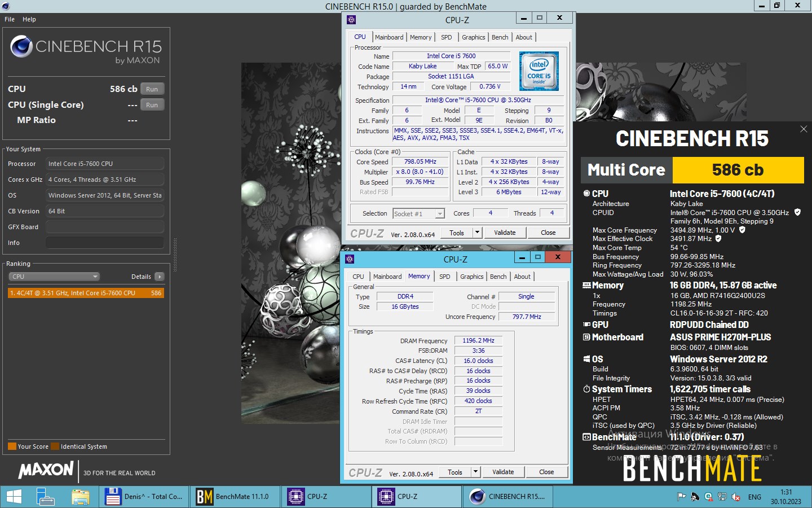Click Close button in lower CPU-Z window
The width and height of the screenshot is (812, 508).
point(546,472)
